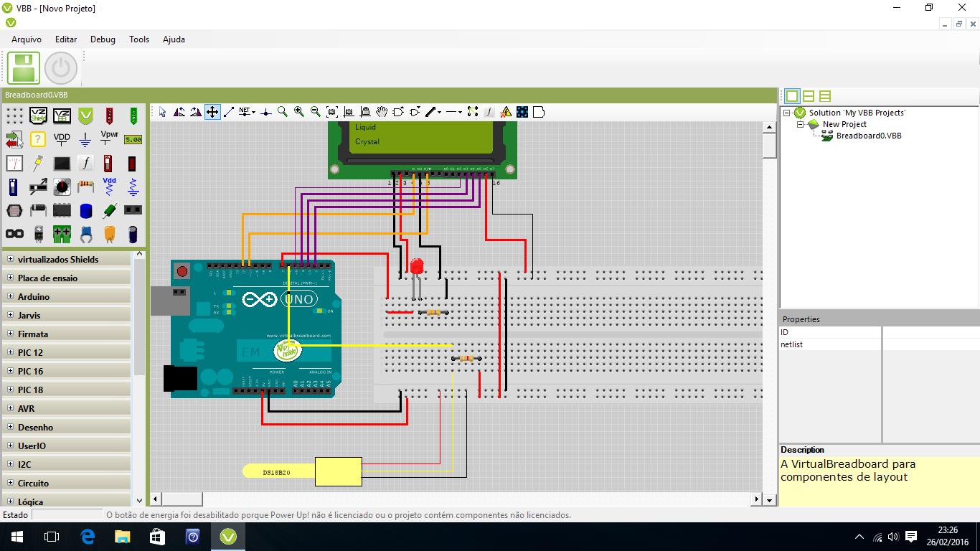Click the blue dotted grid toolbar icon

522,112
